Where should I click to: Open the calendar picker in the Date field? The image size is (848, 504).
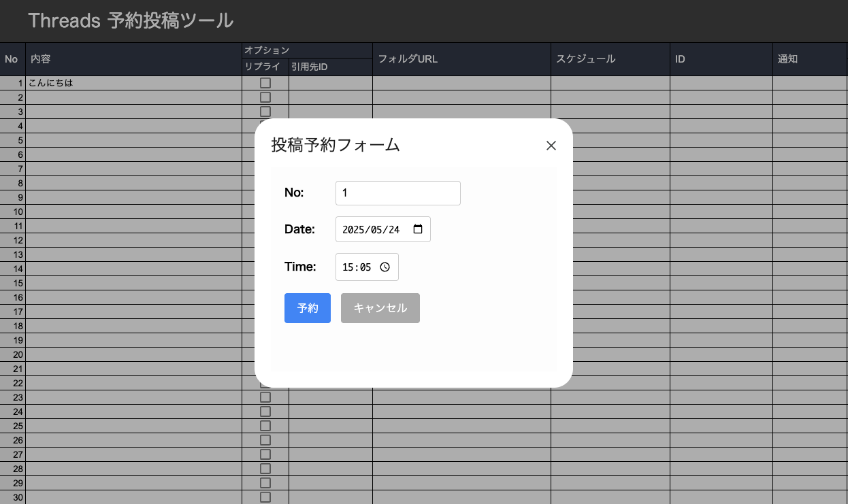tap(418, 229)
